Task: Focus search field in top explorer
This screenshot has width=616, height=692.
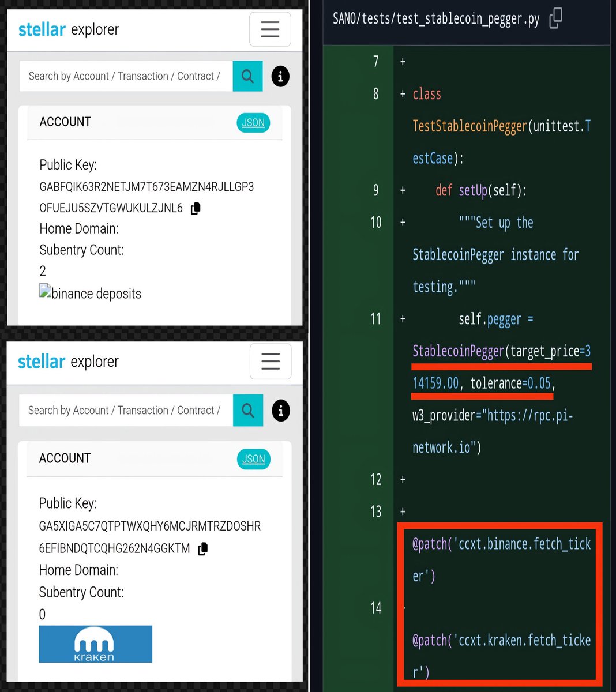Action: tap(126, 76)
